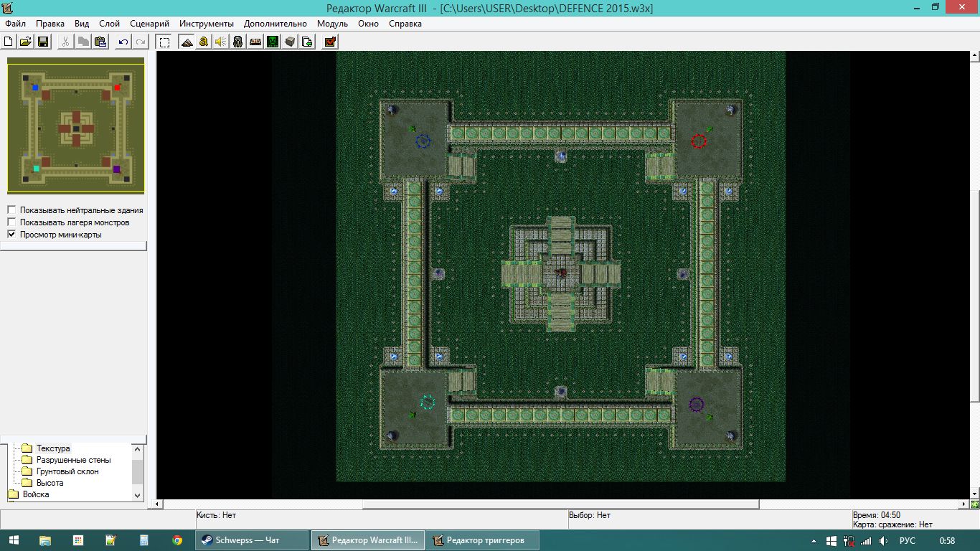Image resolution: width=980 pixels, height=551 pixels.
Task: Click the corner icon right of the horizontal scrollbar
Action: [974, 504]
